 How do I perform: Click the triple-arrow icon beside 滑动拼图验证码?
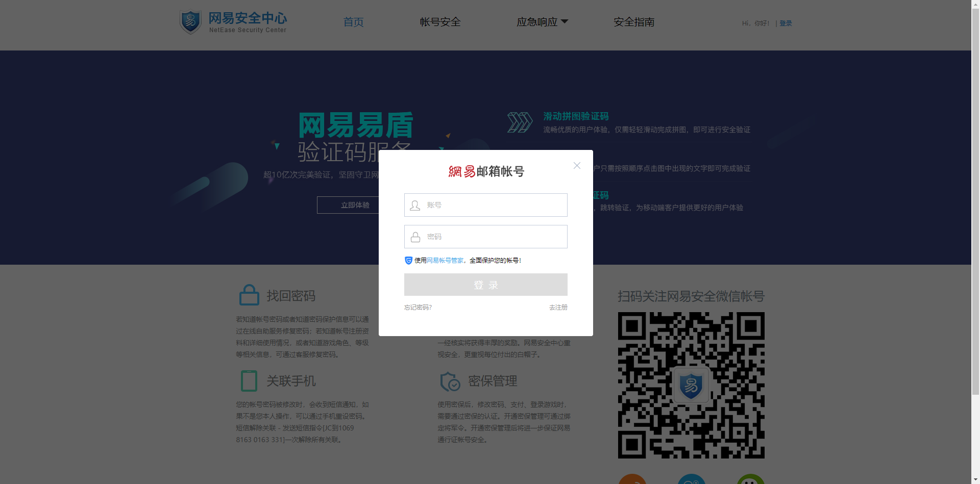click(520, 122)
